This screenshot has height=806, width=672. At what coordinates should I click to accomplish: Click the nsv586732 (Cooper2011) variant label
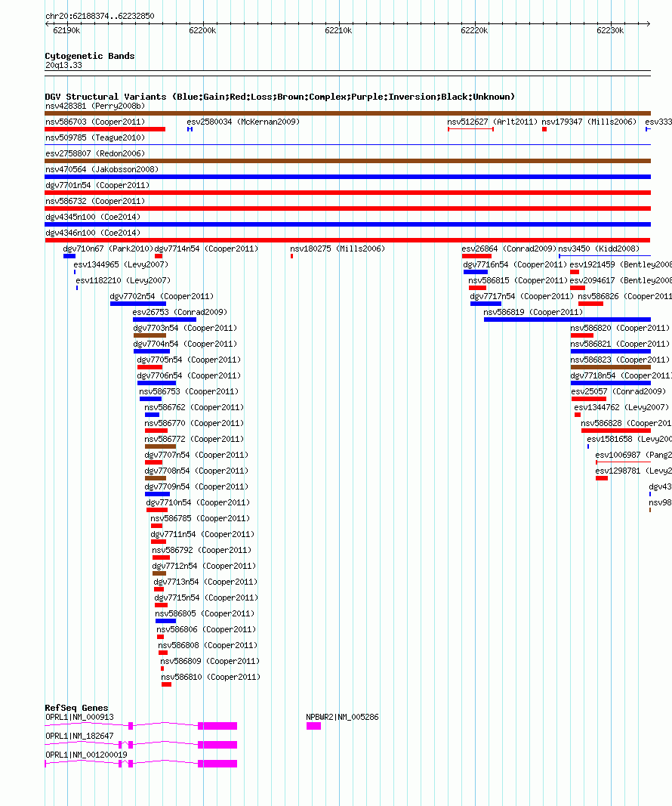tap(95, 202)
